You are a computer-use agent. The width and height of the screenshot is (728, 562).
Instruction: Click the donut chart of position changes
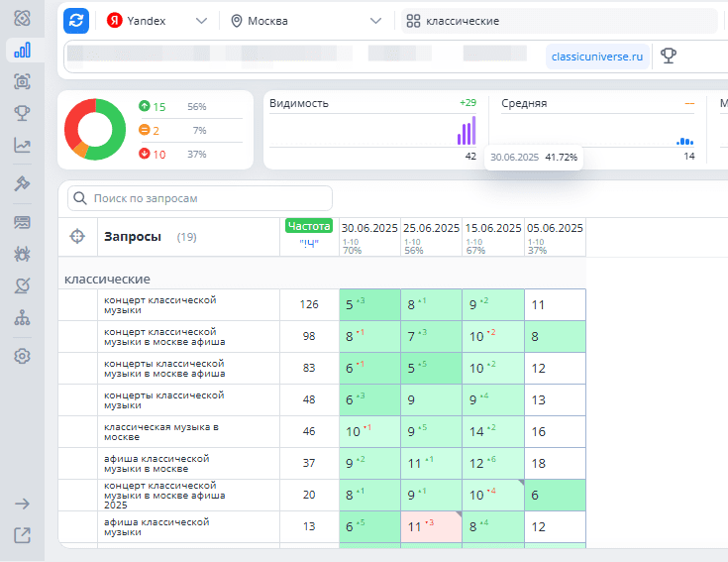point(95,130)
